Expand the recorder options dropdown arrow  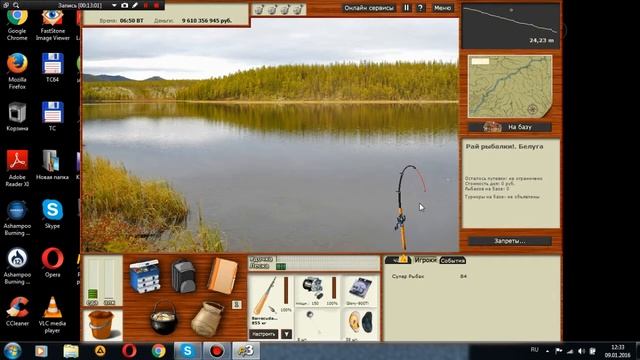pyautogui.click(x=114, y=5)
